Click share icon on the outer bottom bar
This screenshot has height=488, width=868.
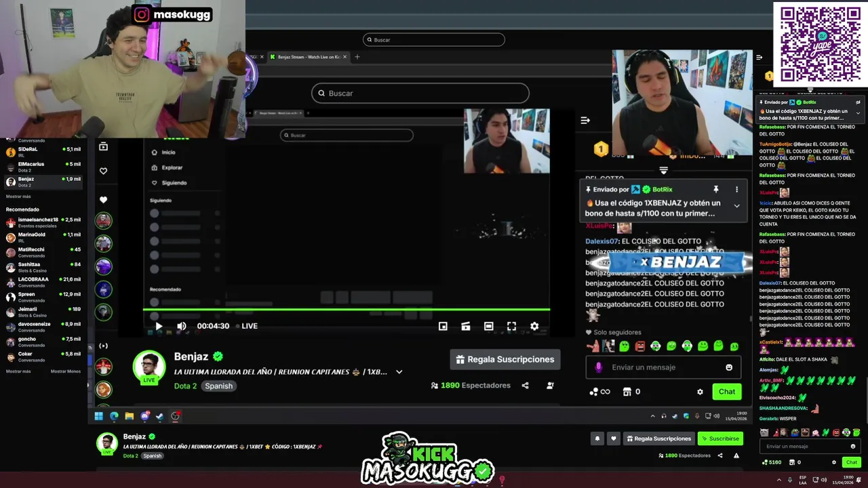click(x=719, y=455)
